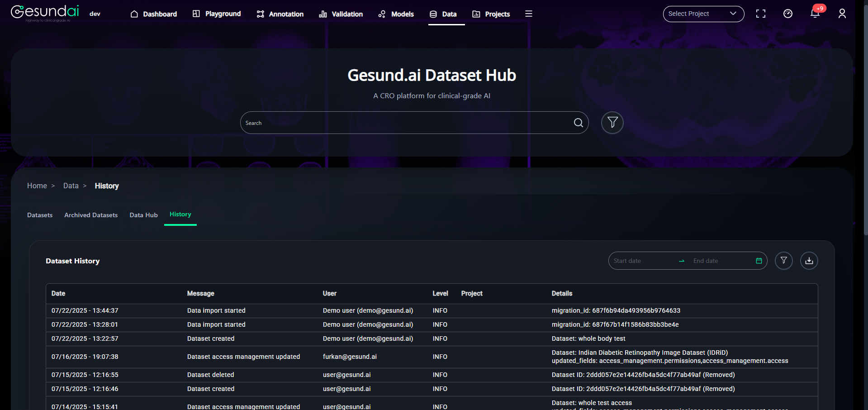Viewport: 868px width, 410px height.
Task: Click the Details column header
Action: click(x=562, y=294)
